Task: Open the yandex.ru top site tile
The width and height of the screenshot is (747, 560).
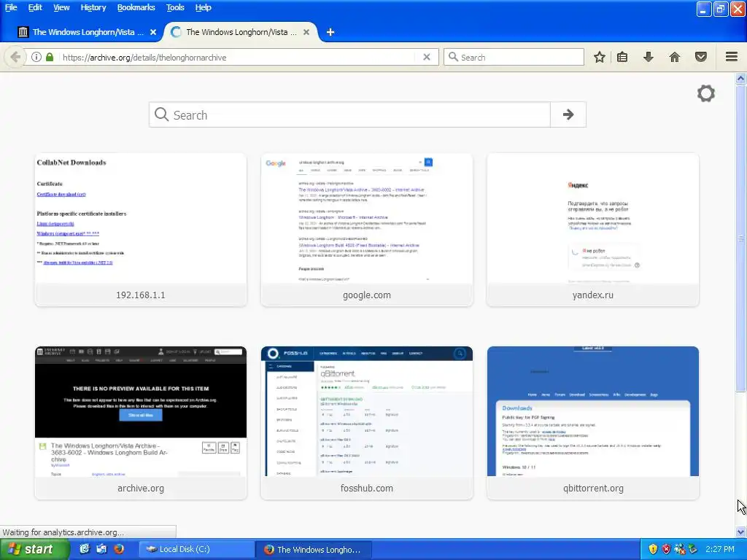Action: pyautogui.click(x=593, y=230)
